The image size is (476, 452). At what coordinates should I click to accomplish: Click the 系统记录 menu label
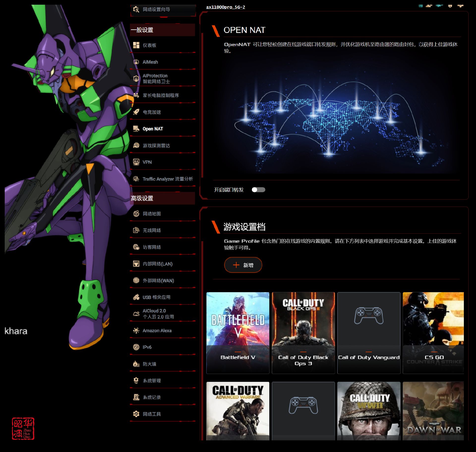pyautogui.click(x=152, y=397)
